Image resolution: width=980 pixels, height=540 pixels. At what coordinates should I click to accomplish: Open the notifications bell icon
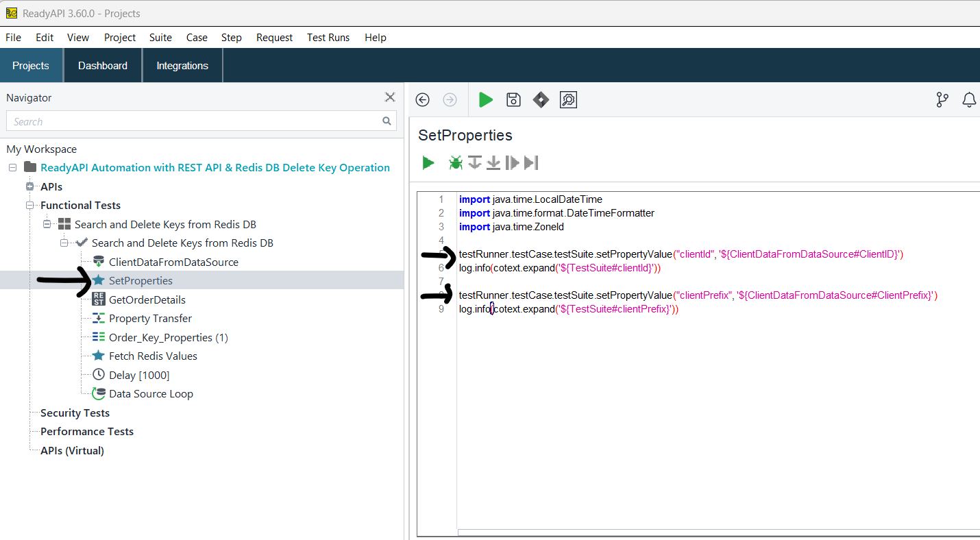pyautogui.click(x=969, y=100)
